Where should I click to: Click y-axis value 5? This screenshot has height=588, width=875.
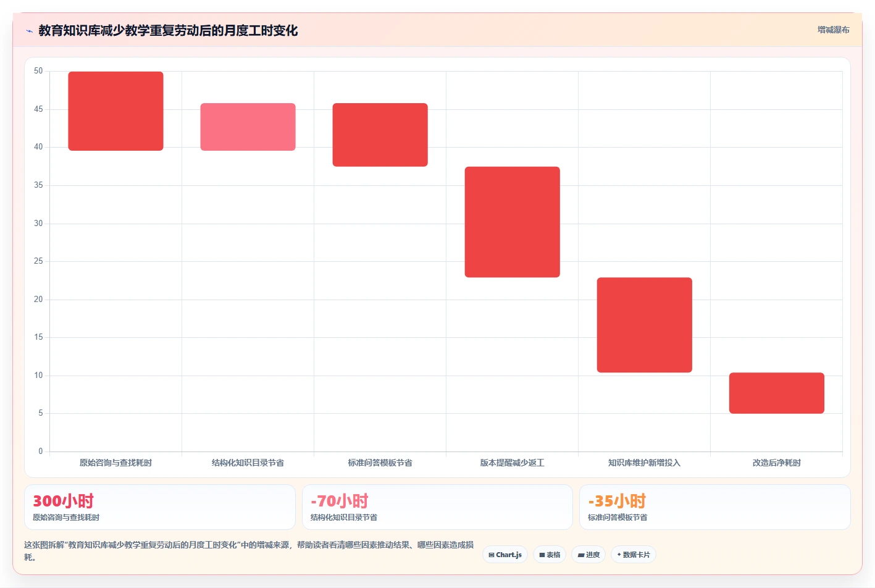click(41, 413)
